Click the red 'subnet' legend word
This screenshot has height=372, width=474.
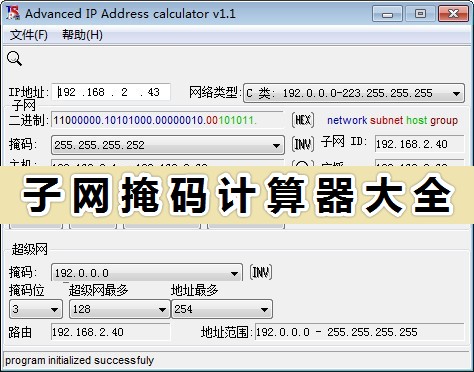[386, 120]
